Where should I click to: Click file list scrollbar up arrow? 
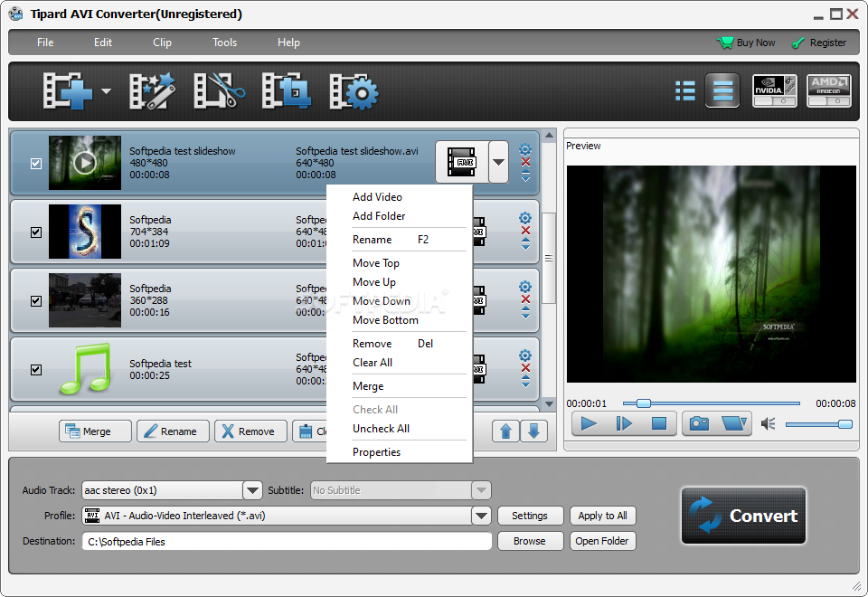point(549,135)
